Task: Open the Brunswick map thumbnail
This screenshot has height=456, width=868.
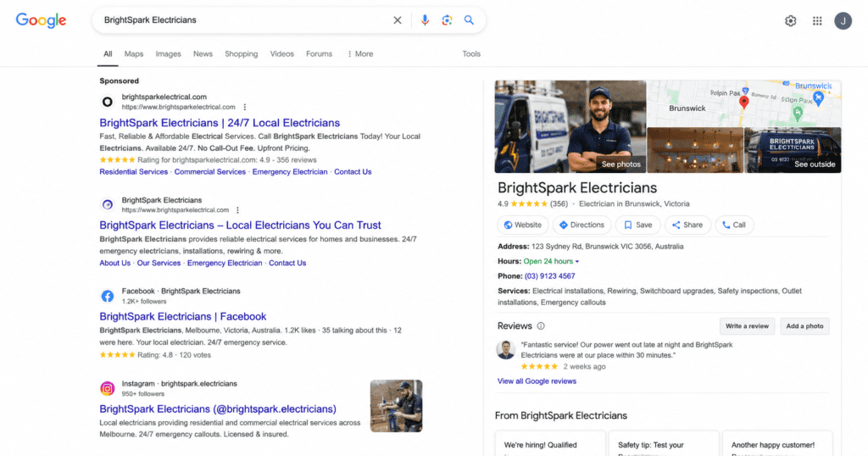Action: (744, 103)
